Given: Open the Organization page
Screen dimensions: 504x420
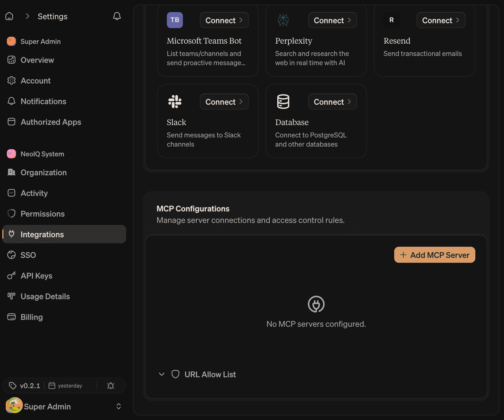Looking at the screenshot, I should (x=64, y=172).
